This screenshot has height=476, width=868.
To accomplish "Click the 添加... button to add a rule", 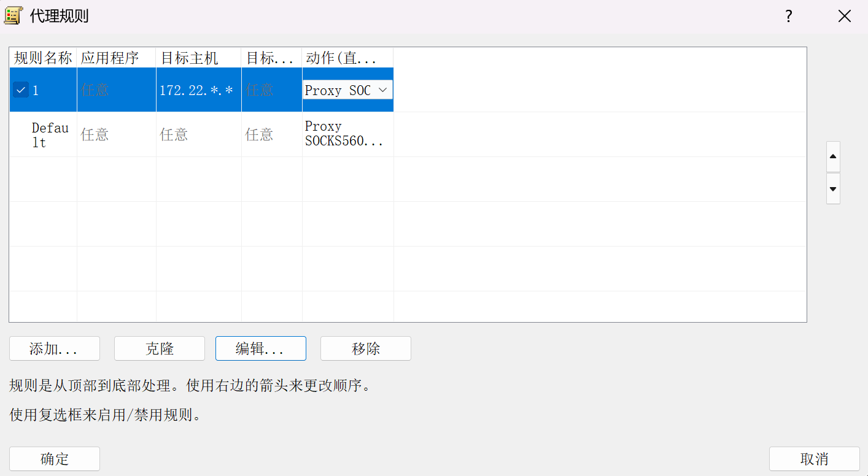I will (x=54, y=348).
